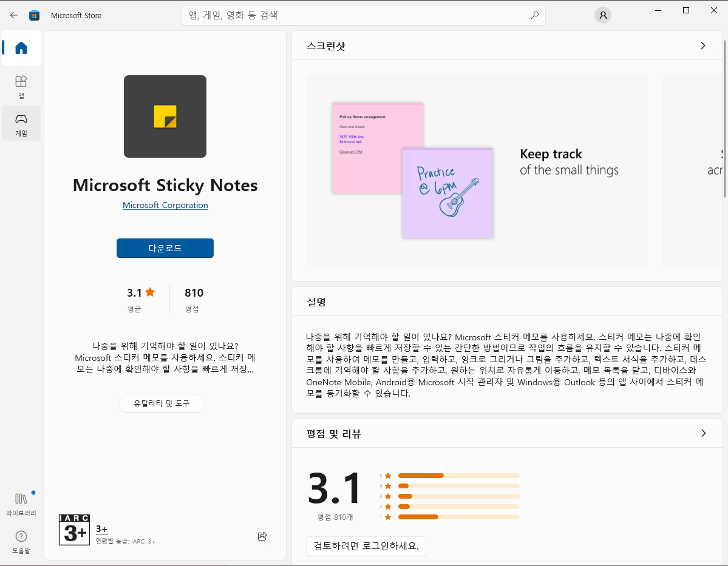Click the 다운로드 button
Viewport: 728px width, 566px height.
pyautogui.click(x=165, y=248)
